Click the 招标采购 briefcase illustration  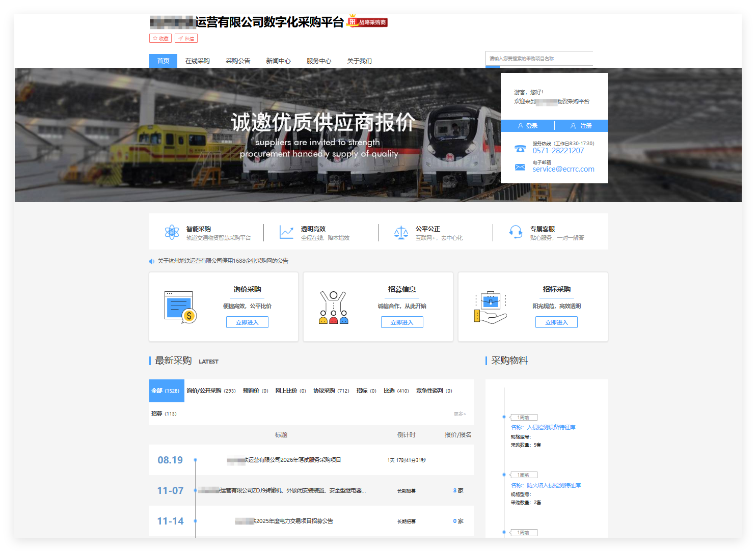[x=491, y=308]
